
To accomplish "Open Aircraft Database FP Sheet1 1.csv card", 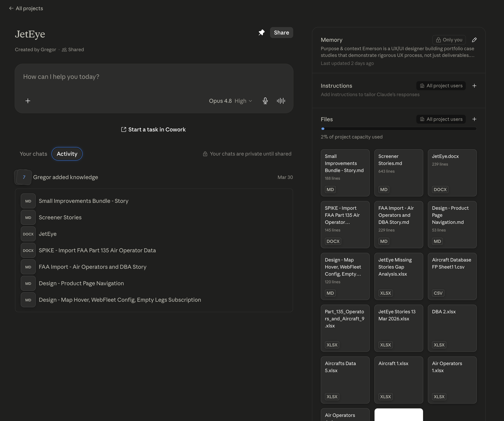I will (x=452, y=276).
